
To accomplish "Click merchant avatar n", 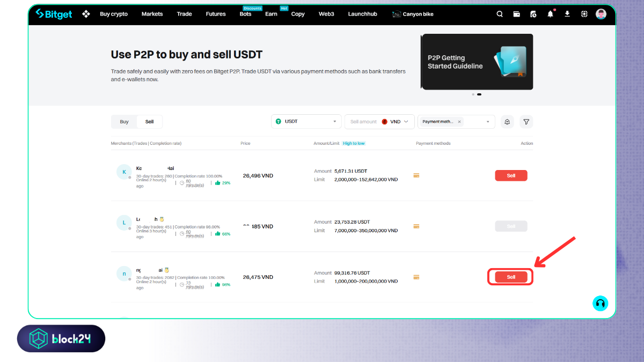I will click(x=124, y=274).
